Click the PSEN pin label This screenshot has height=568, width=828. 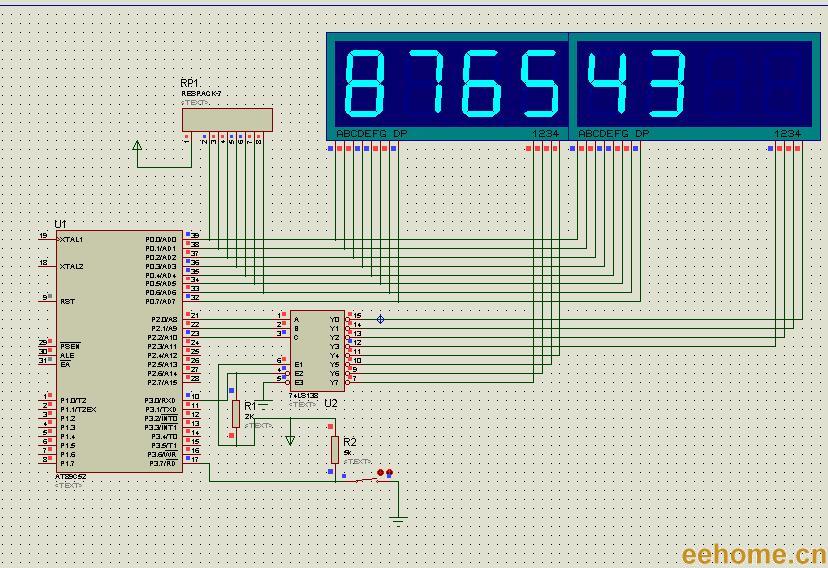[x=70, y=347]
